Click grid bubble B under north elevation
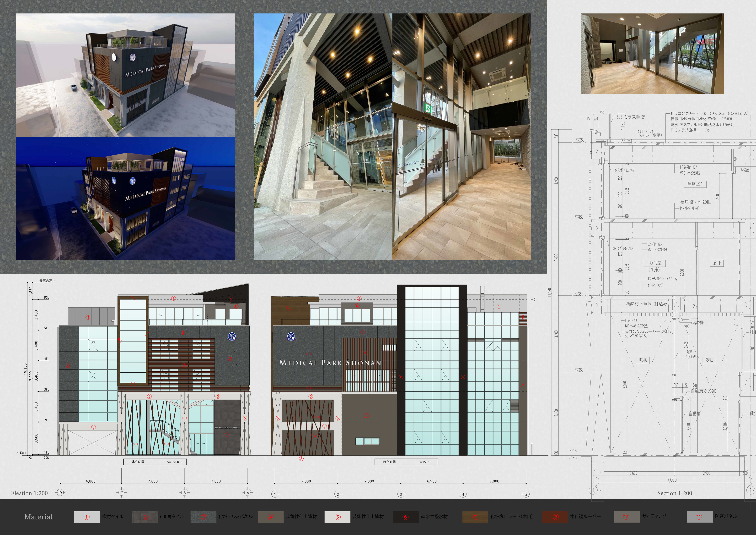This screenshot has height=535, width=756. pos(185,493)
